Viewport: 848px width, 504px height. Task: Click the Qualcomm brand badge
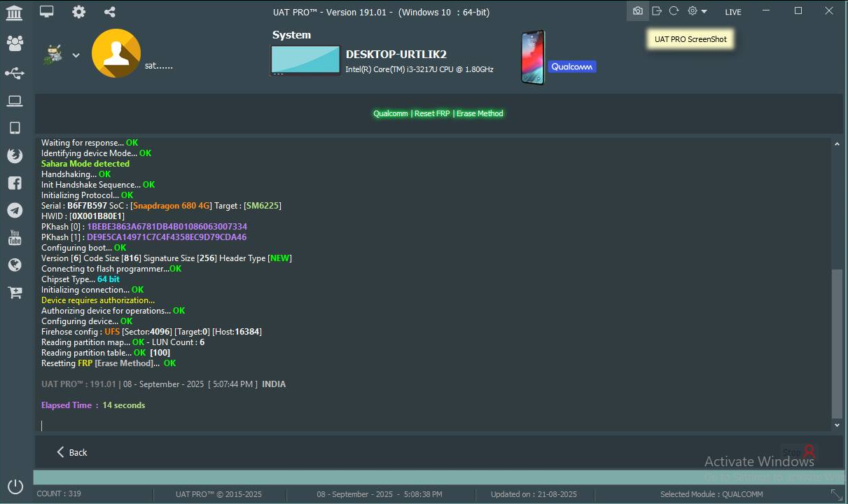[x=571, y=66]
